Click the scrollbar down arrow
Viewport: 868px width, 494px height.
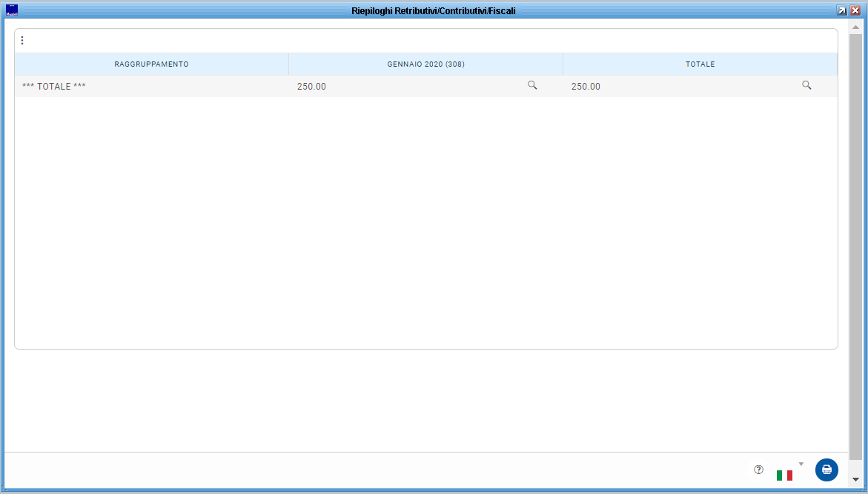(x=855, y=479)
